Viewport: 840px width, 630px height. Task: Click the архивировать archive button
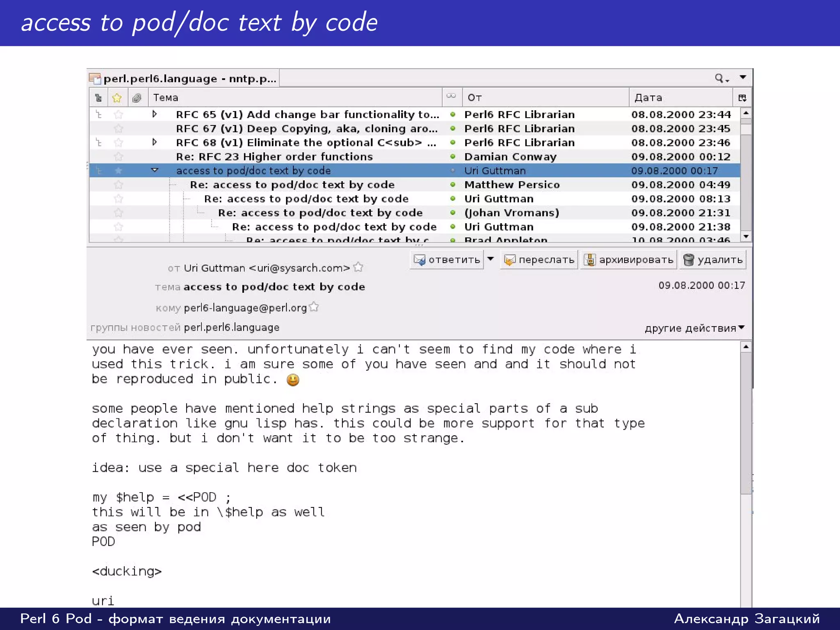pyautogui.click(x=628, y=260)
